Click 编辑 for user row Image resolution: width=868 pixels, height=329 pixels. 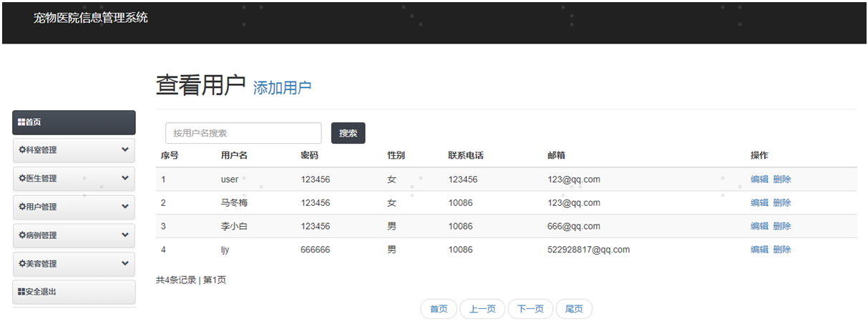[759, 180]
